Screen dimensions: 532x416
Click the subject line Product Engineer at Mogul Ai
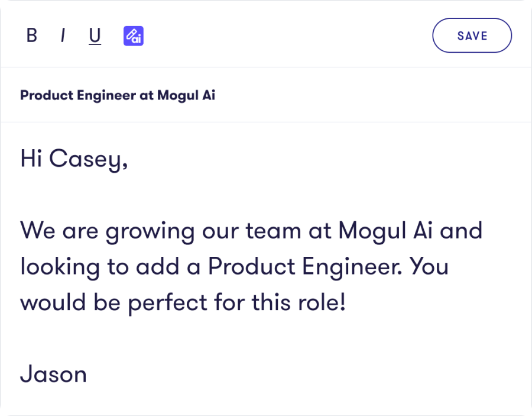118,95
